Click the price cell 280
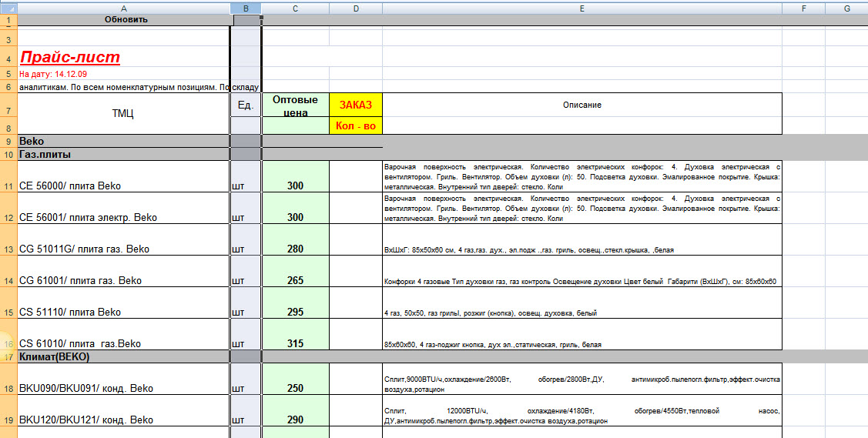This screenshot has height=438, width=868. (x=295, y=239)
